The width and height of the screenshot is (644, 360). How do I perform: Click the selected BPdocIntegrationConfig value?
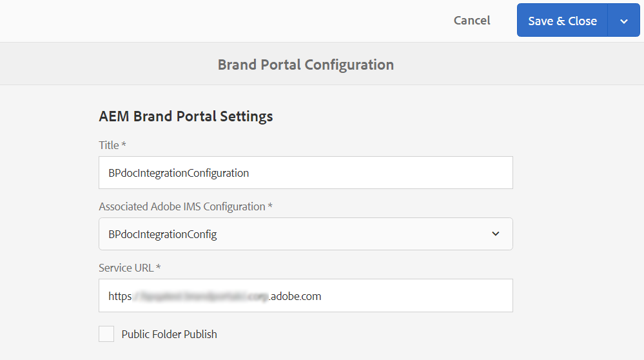(x=162, y=234)
